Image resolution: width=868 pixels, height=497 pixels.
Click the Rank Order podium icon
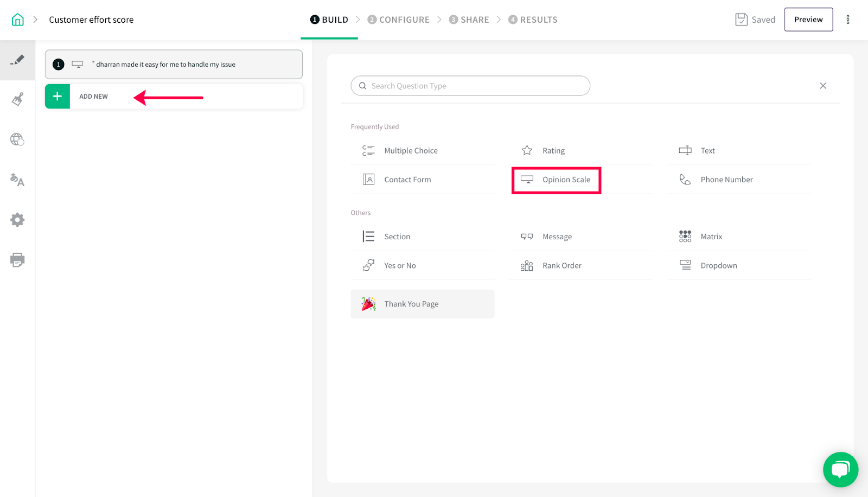pyautogui.click(x=527, y=266)
